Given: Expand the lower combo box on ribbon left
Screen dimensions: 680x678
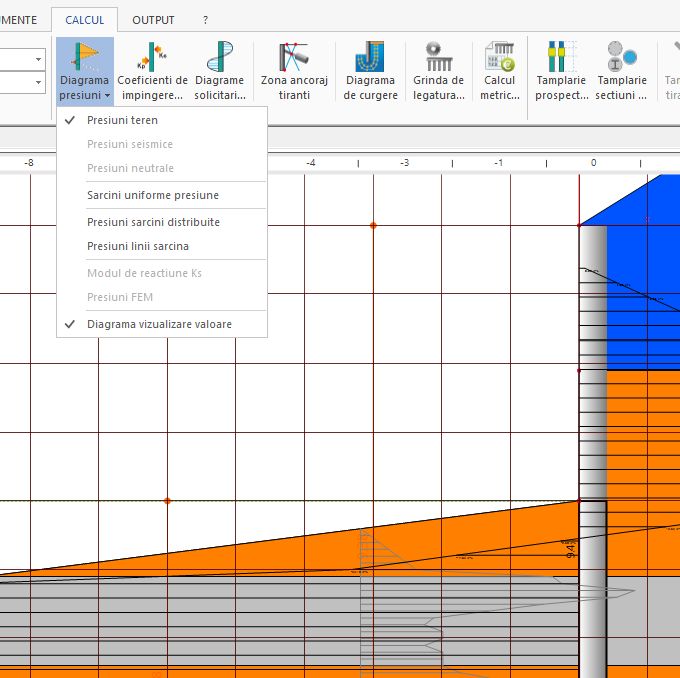Looking at the screenshot, I should point(39,84).
